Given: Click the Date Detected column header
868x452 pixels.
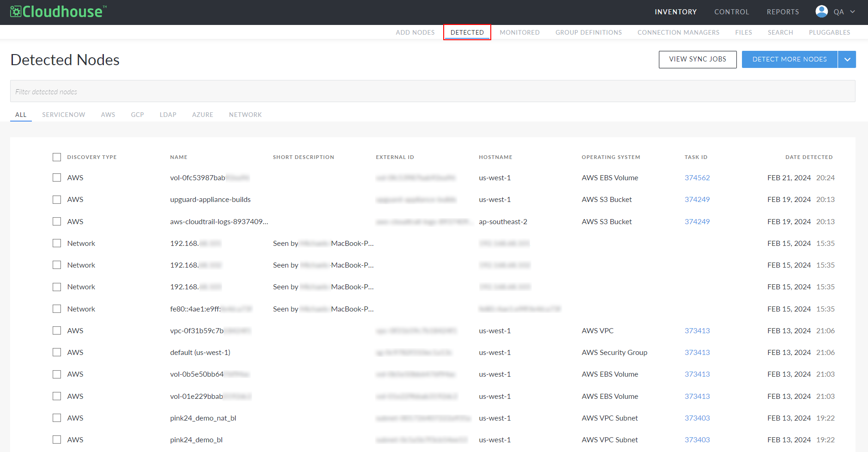Looking at the screenshot, I should 809,157.
